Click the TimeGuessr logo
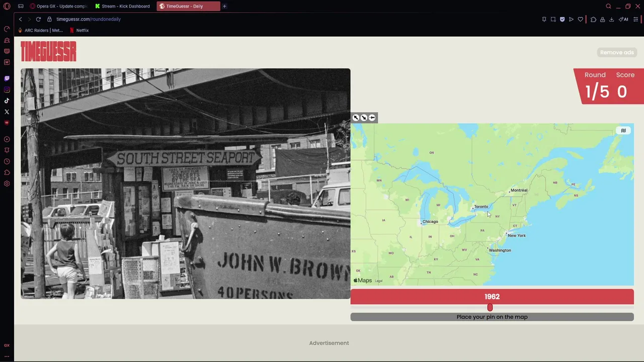Image resolution: width=644 pixels, height=362 pixels. [48, 51]
